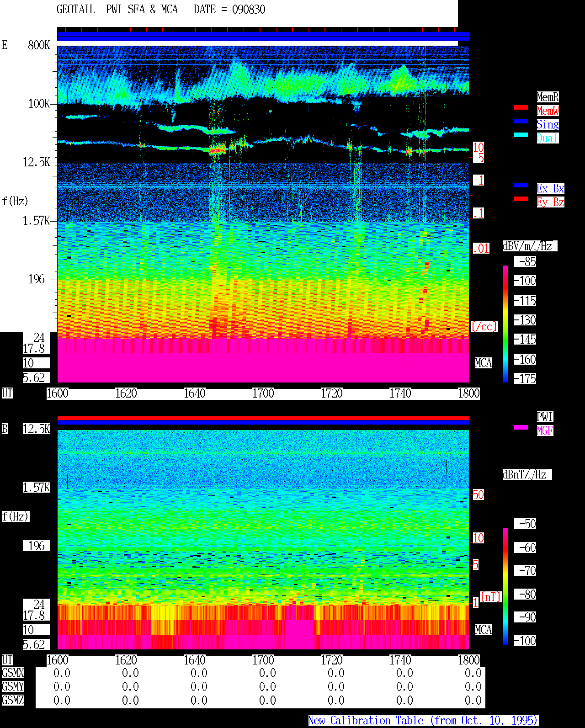This screenshot has width=585, height=728.
Task: Click the red bar above magnetic spectrogram
Action: [263, 418]
